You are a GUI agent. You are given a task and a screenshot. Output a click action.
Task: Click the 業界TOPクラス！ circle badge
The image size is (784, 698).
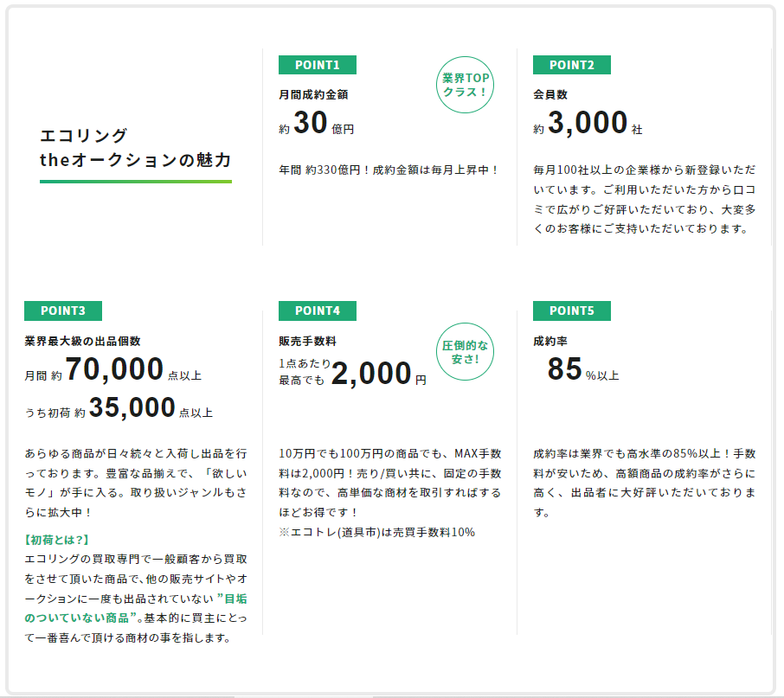(x=465, y=85)
